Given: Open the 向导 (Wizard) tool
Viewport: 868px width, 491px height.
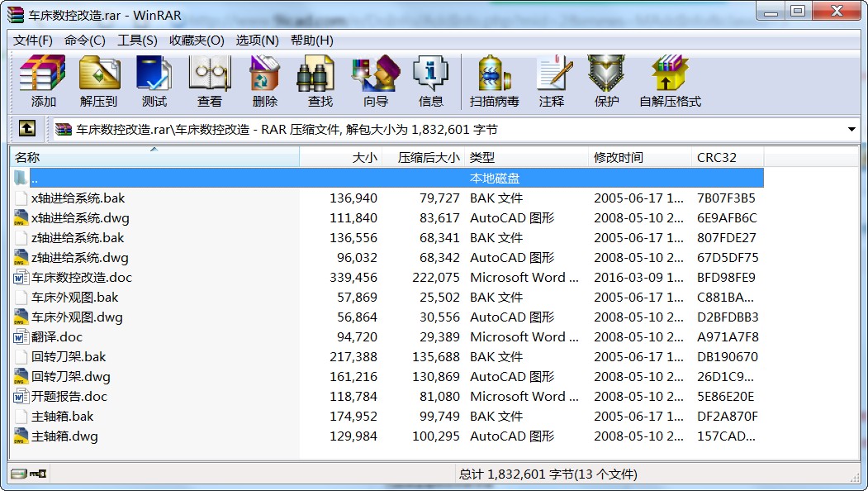Looking at the screenshot, I should [x=375, y=81].
